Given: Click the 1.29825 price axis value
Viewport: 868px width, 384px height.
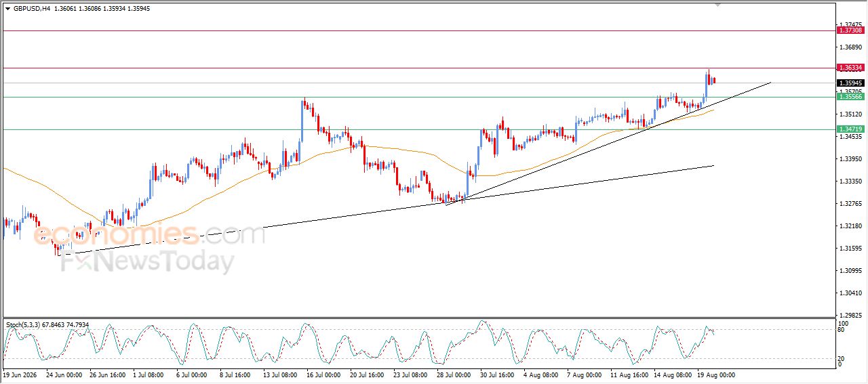Looking at the screenshot, I should tap(850, 315).
